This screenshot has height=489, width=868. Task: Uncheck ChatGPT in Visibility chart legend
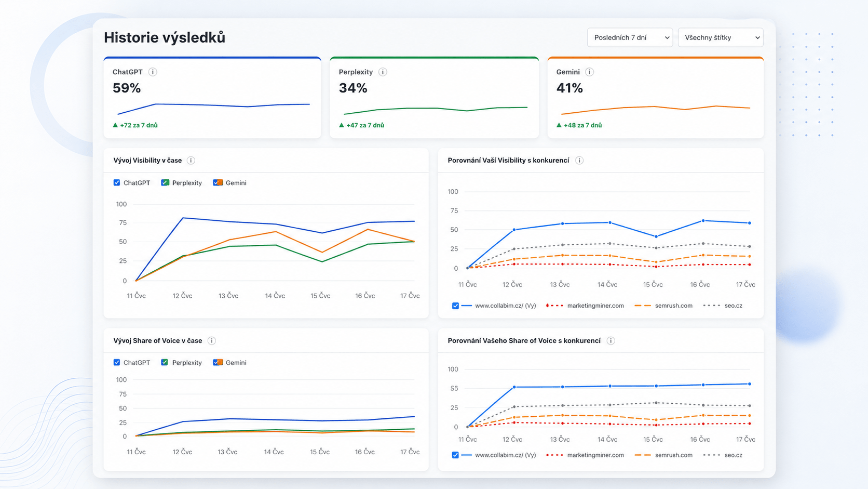[x=117, y=183]
